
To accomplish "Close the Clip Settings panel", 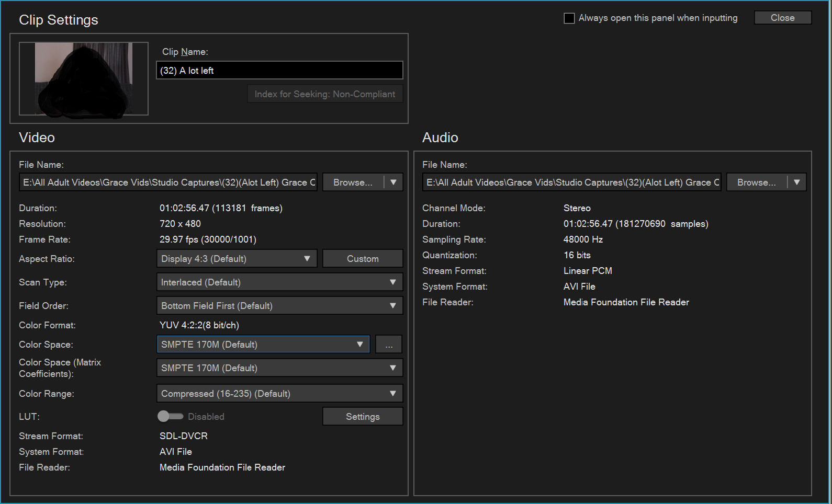I will 782,18.
